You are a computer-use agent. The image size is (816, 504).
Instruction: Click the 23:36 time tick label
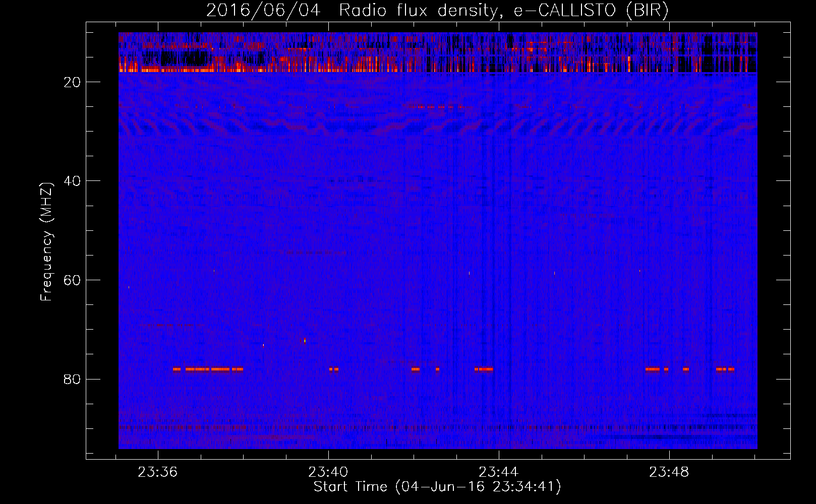[158, 472]
